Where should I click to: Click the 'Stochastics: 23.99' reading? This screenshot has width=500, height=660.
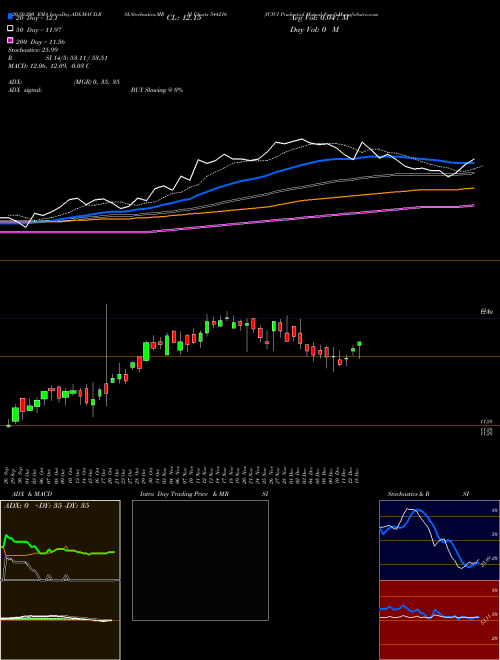(33, 50)
